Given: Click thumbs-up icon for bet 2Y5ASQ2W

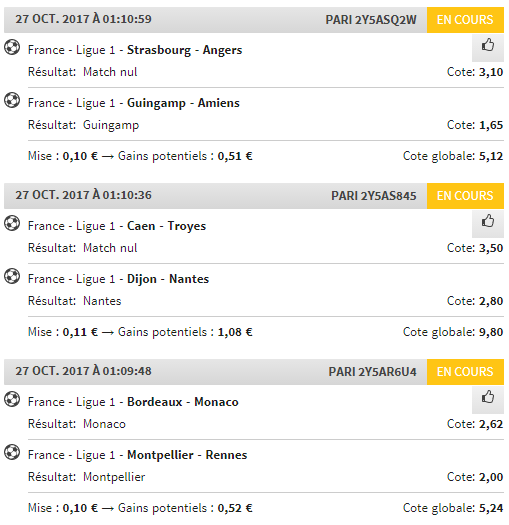Looking at the screenshot, I should coord(488,45).
